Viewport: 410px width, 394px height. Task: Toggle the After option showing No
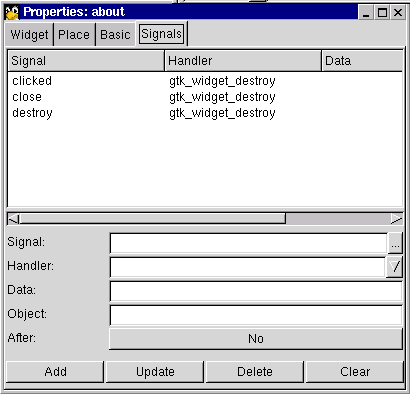tap(256, 339)
